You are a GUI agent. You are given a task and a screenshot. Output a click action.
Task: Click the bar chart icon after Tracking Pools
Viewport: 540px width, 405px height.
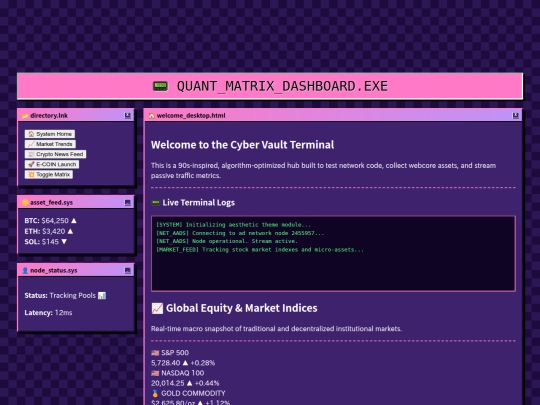point(102,295)
